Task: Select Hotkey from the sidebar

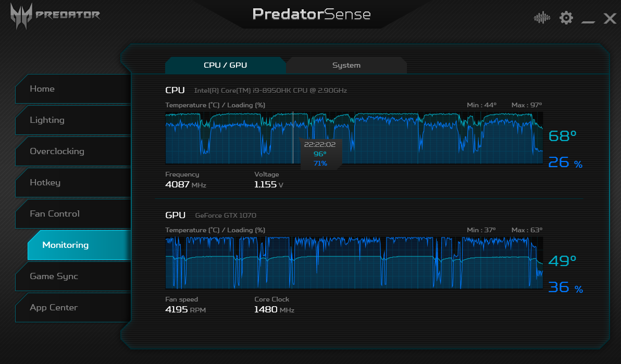Action: pos(73,183)
